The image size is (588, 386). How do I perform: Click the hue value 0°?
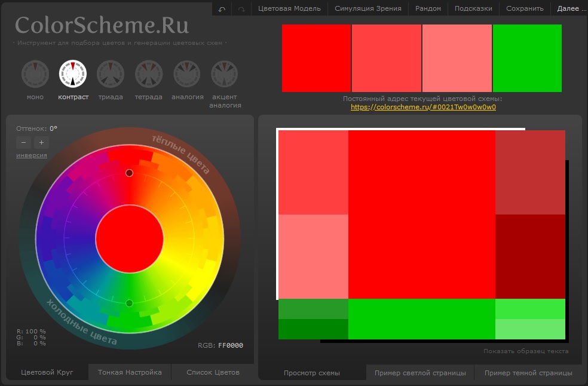coord(54,128)
